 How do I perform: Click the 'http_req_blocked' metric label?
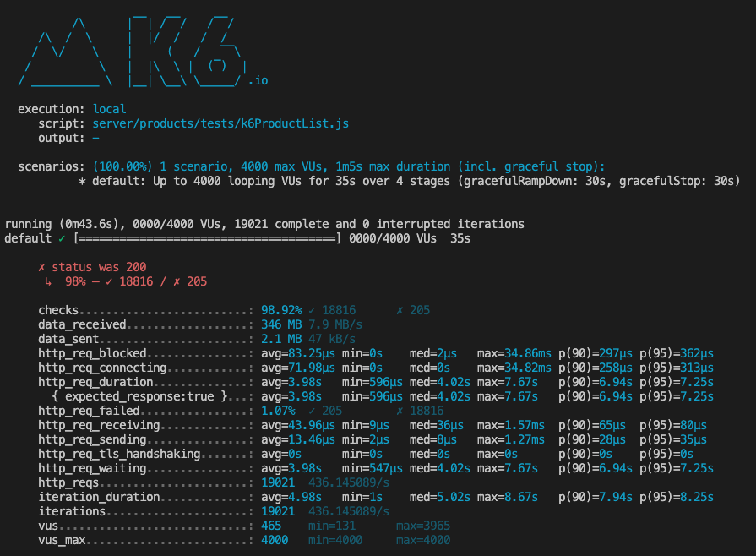pos(92,353)
